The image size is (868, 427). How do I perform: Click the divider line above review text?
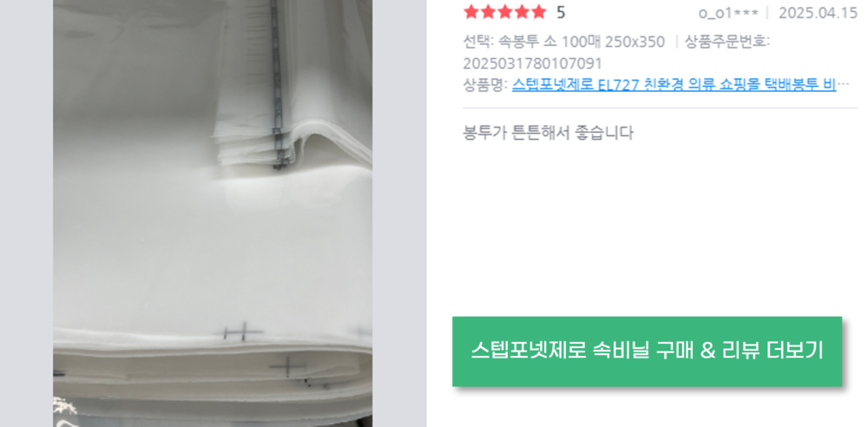pos(660,108)
